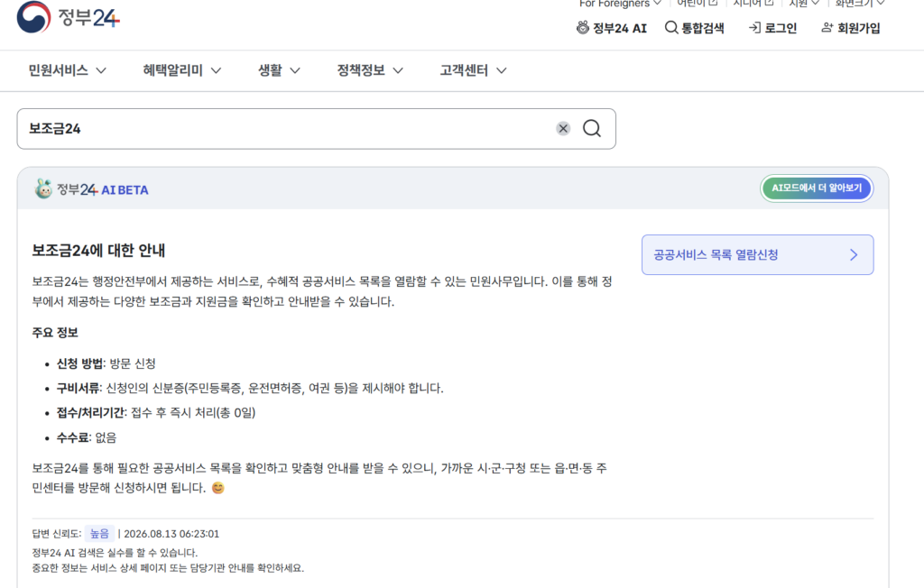Expand the For Foreigners dropdown
The width and height of the screenshot is (924, 588).
click(620, 4)
